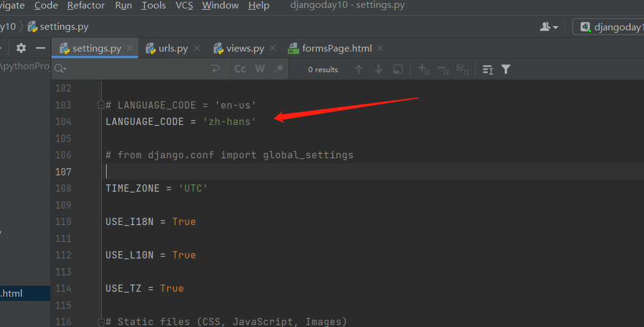
Task: Toggle Regex (.*) search option
Action: [x=279, y=69]
